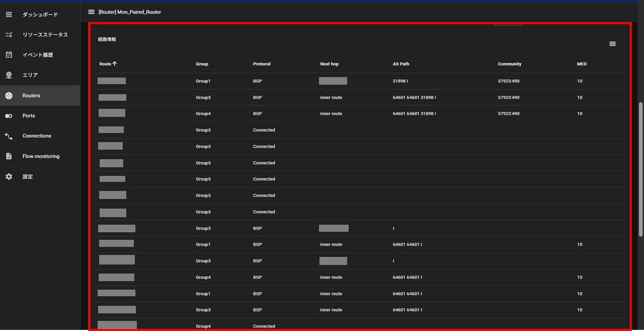Select 設定 in the sidebar menu

tap(28, 176)
